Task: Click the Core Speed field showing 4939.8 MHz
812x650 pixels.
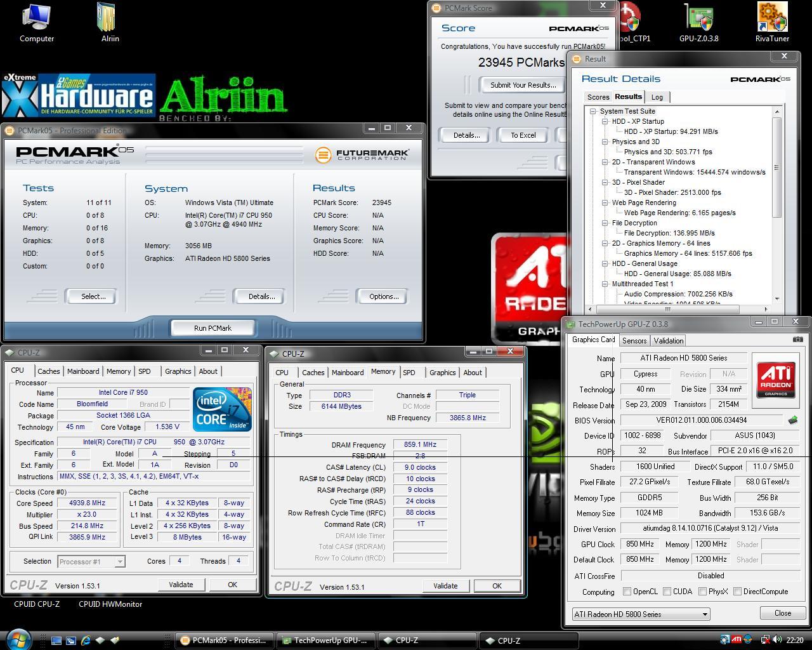Action: click(87, 503)
